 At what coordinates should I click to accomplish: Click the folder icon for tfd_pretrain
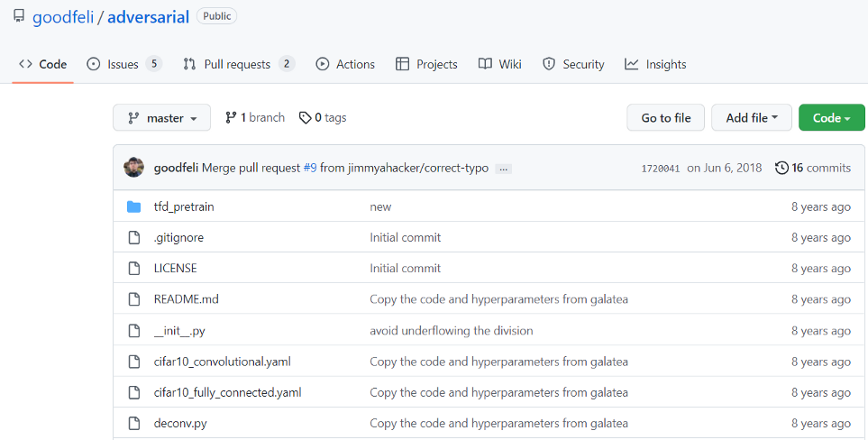coord(134,206)
